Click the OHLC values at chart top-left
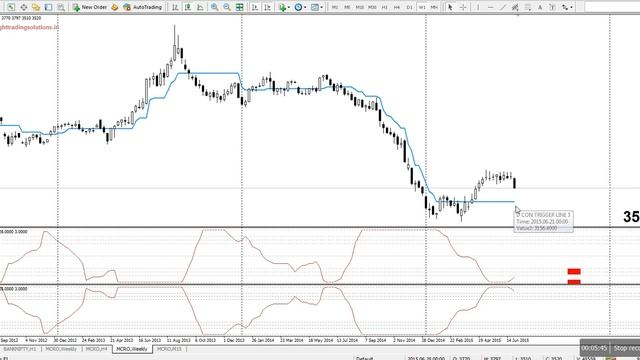The height and width of the screenshot is (360, 640). [21, 18]
